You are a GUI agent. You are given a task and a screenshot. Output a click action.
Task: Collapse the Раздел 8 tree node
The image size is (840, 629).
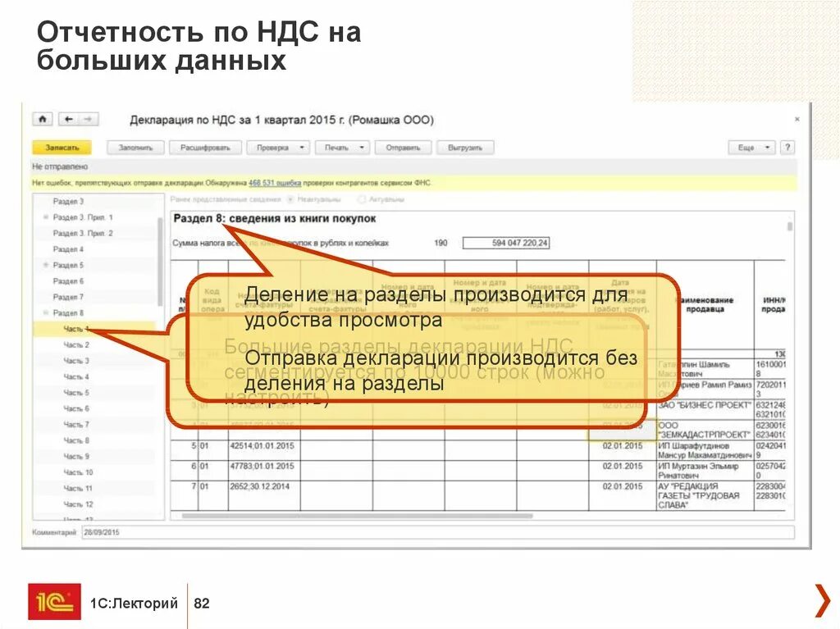(x=46, y=312)
